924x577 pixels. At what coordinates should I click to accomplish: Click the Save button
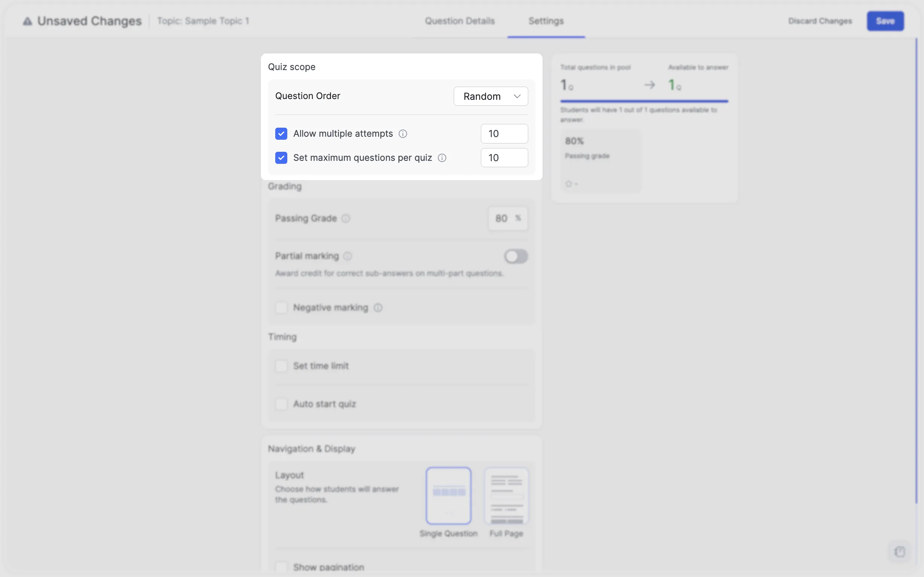pyautogui.click(x=885, y=21)
